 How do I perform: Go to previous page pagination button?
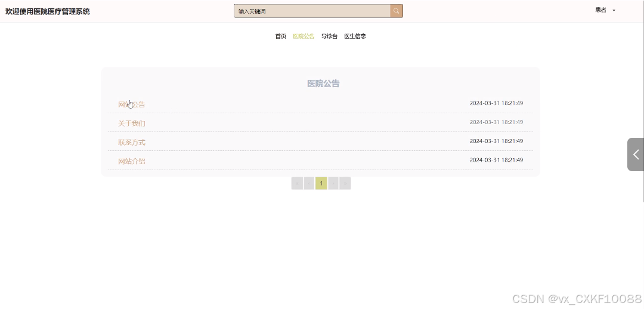[x=309, y=183]
